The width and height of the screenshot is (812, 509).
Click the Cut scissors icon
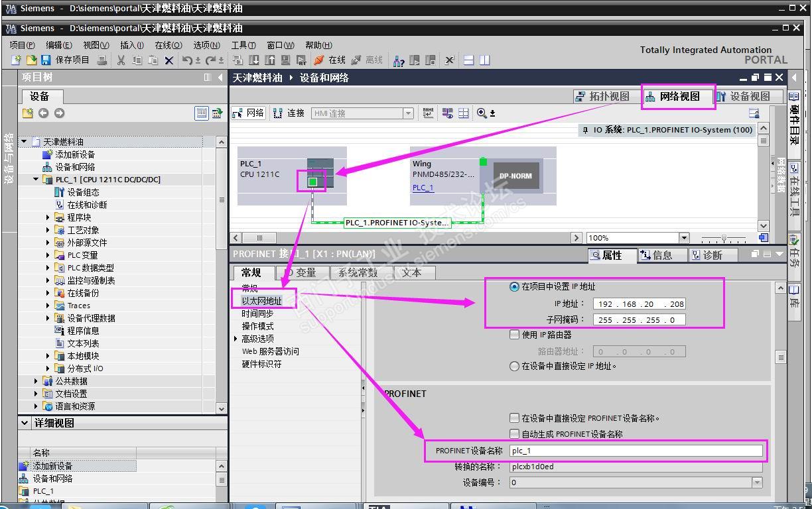[x=121, y=60]
